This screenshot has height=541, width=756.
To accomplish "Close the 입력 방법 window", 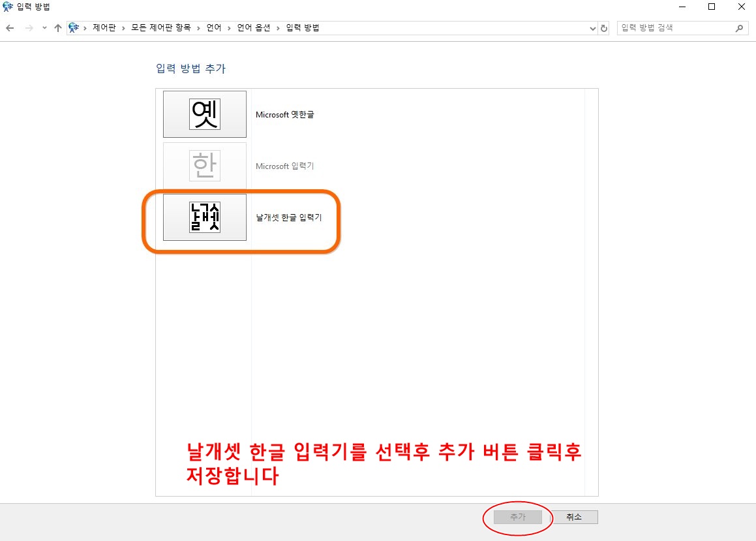I will tap(742, 7).
